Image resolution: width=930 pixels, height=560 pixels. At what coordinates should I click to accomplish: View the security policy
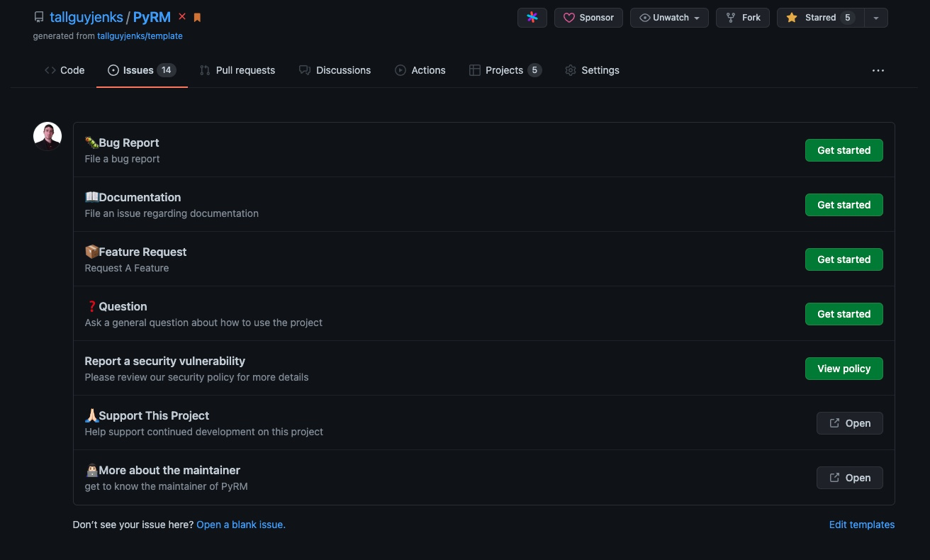point(844,369)
